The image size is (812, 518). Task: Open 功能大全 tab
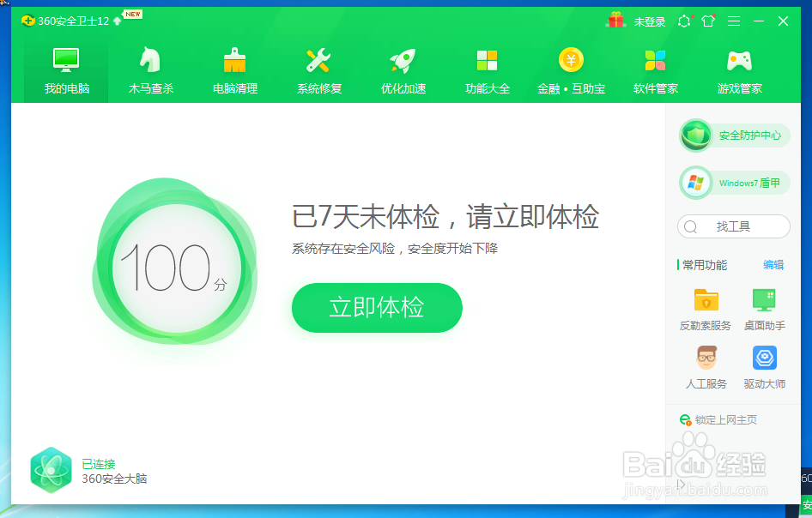click(x=488, y=71)
